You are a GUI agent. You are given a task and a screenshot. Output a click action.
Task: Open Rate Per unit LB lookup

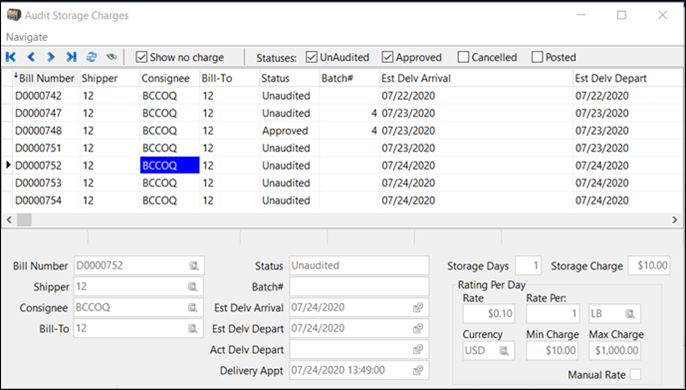coord(630,314)
